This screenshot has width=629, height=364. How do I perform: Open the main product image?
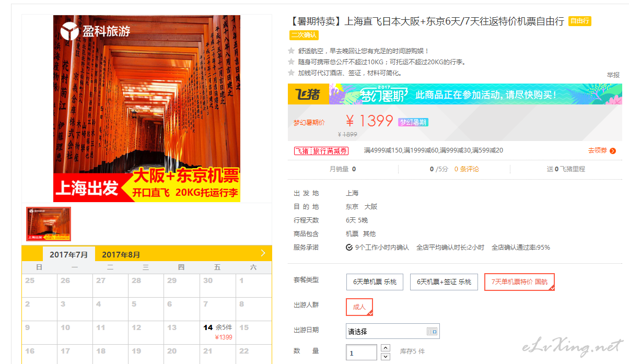[147, 109]
